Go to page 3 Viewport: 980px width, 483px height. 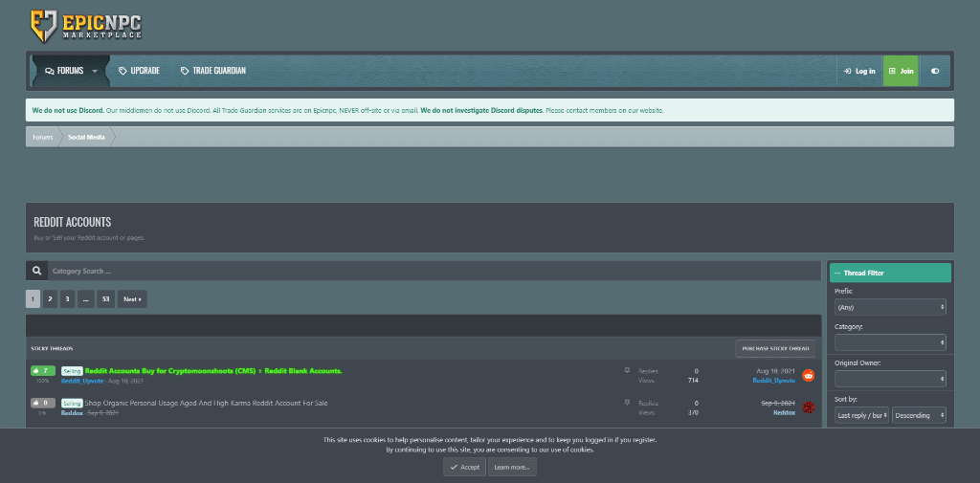(68, 299)
